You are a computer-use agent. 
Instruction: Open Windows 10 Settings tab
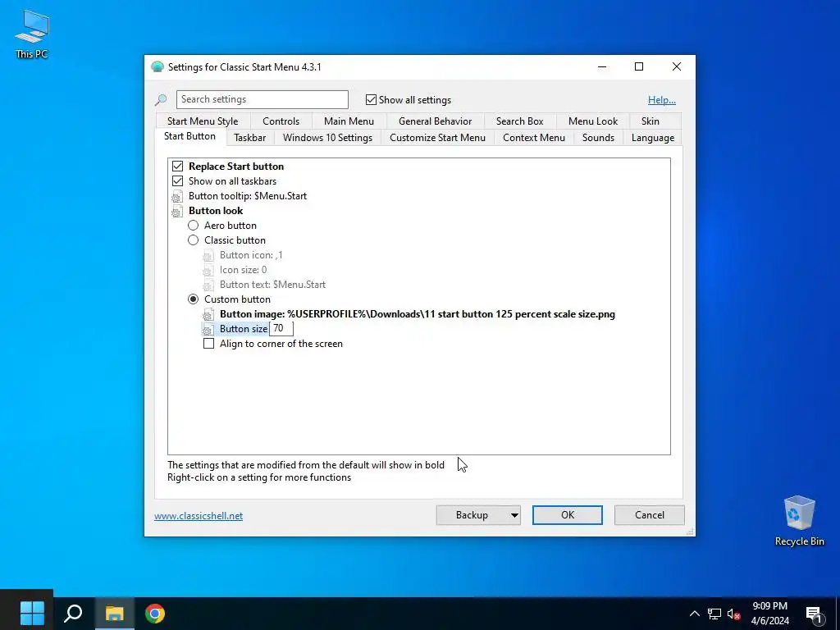point(327,138)
